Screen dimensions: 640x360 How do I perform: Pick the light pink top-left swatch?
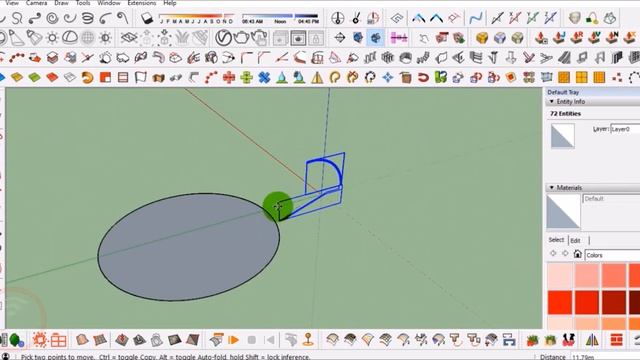(x=560, y=276)
